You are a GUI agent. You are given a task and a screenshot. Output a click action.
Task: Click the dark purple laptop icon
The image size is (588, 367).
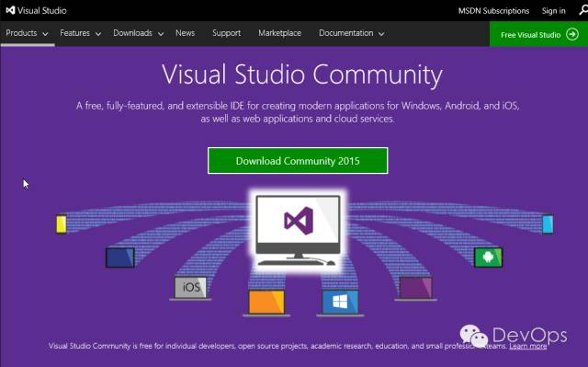click(x=415, y=288)
